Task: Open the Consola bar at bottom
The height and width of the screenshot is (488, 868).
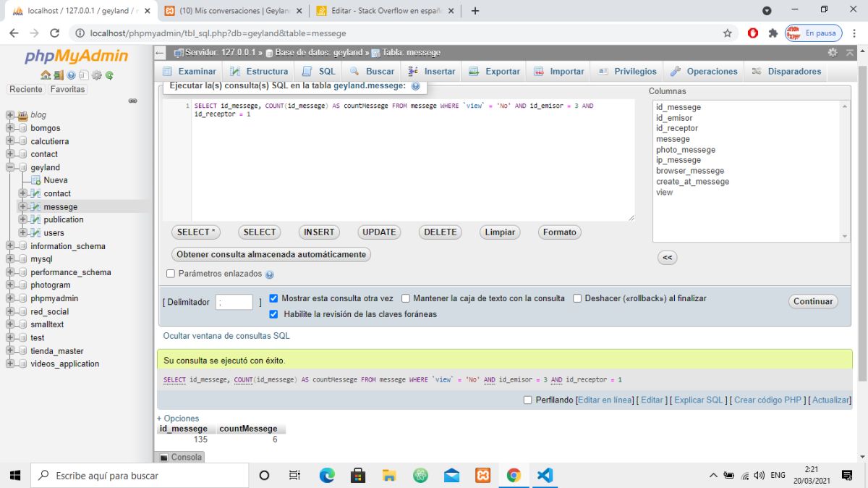Action: click(180, 458)
